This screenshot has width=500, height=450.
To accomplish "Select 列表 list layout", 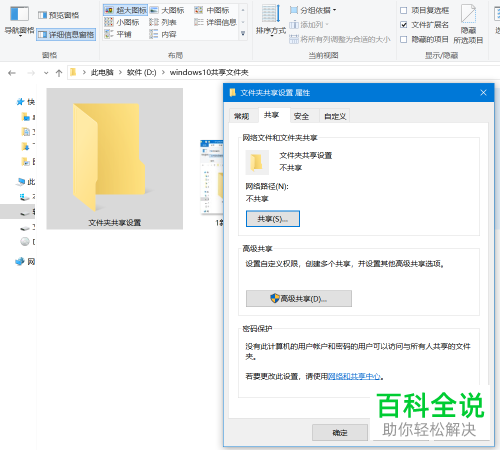I will 163,22.
